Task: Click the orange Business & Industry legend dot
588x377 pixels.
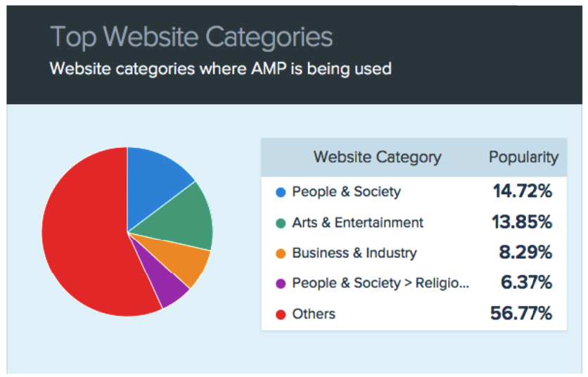Action: click(281, 254)
